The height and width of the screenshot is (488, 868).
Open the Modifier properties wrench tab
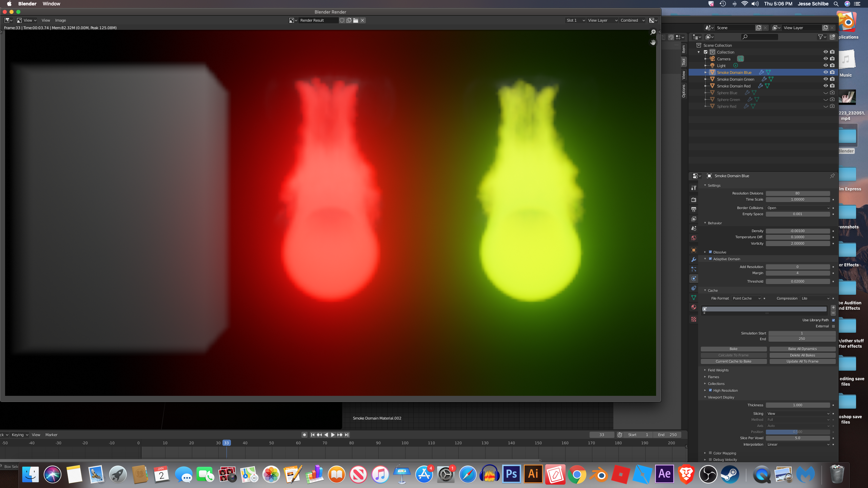(694, 260)
